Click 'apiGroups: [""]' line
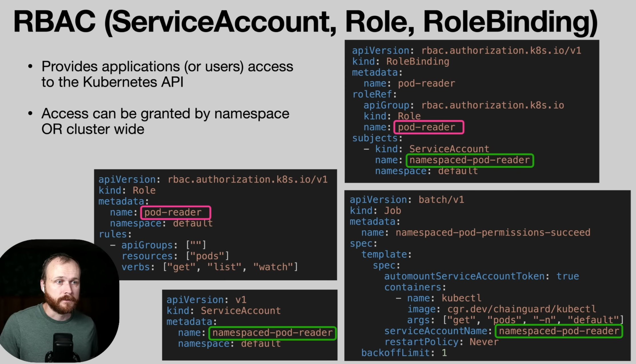This screenshot has width=636, height=364. coord(164,245)
